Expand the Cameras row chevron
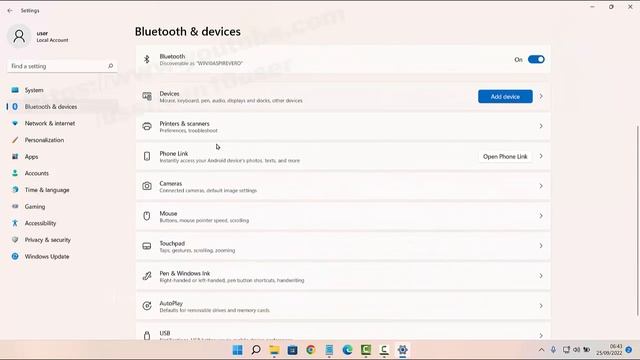The width and height of the screenshot is (640, 360). 541,186
